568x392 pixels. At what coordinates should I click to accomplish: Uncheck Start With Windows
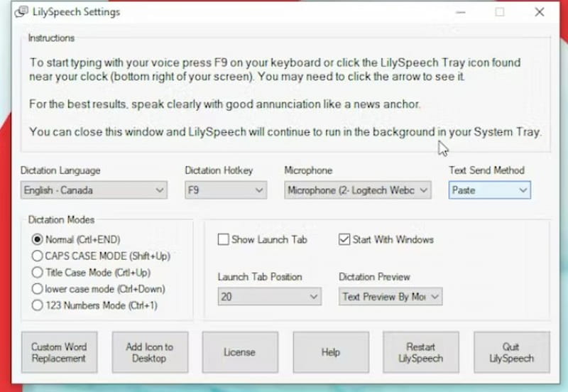[x=344, y=239]
